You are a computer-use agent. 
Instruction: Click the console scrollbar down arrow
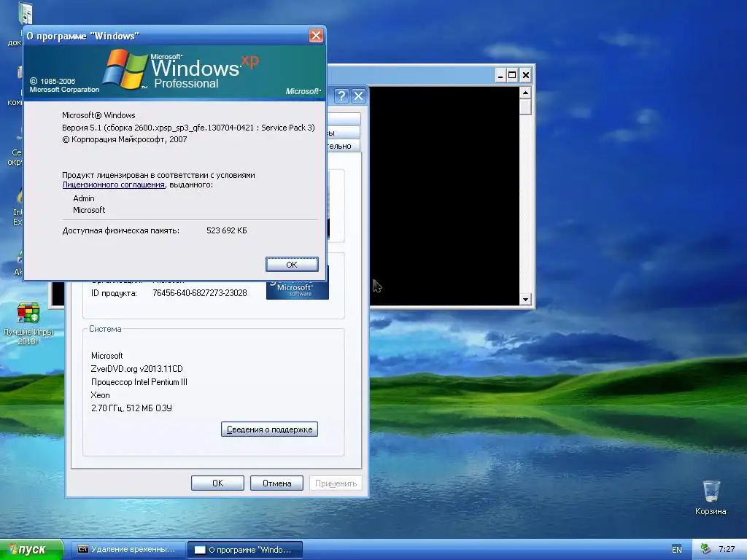[525, 300]
